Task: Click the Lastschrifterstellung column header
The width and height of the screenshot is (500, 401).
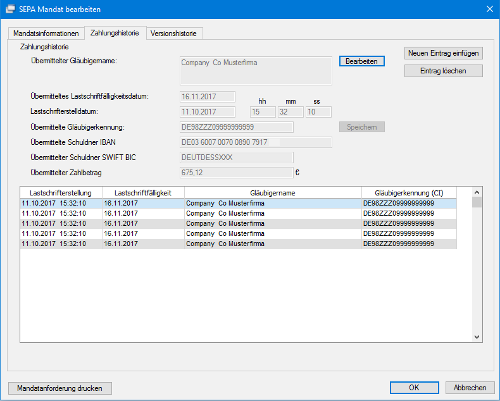Action: [61, 193]
